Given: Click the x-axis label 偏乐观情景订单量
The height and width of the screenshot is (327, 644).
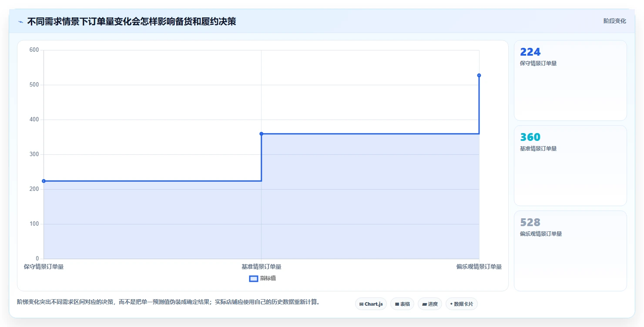Looking at the screenshot, I should coord(479,267).
